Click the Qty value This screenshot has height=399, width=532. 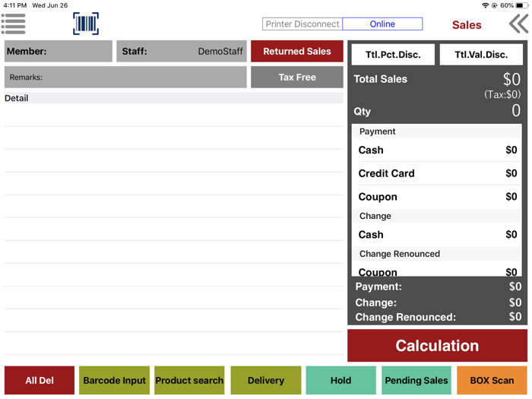pos(516,111)
